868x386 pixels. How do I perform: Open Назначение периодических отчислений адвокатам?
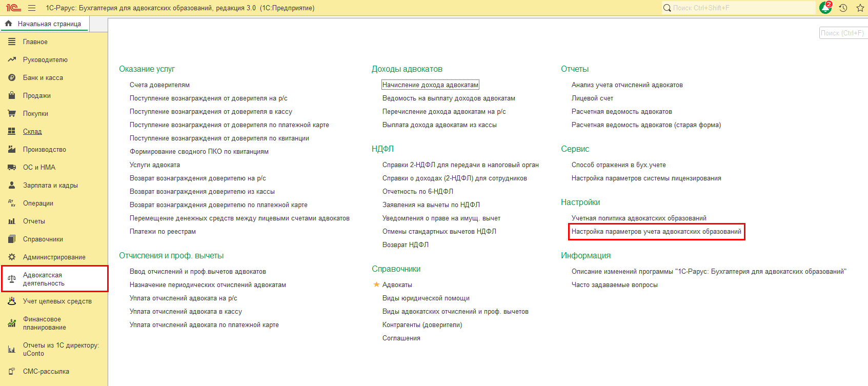coord(208,285)
